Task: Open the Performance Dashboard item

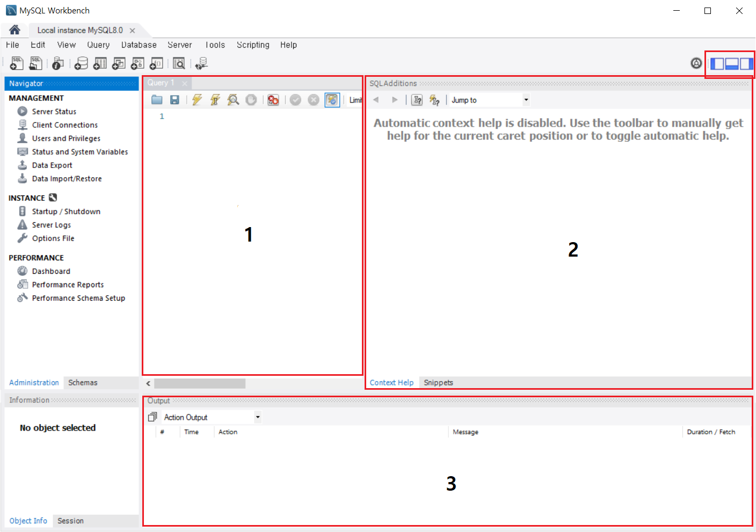Action: (x=51, y=271)
